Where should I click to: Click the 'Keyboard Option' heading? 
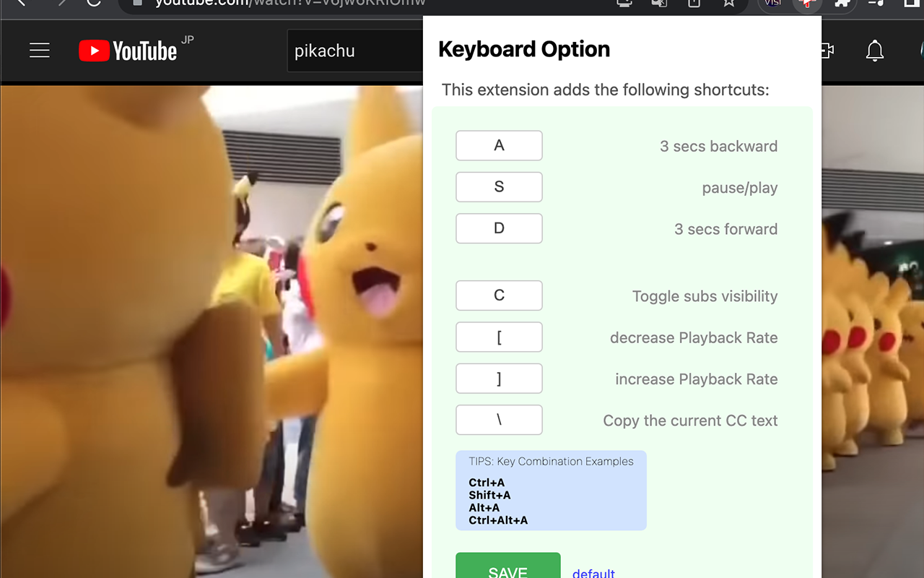click(524, 49)
